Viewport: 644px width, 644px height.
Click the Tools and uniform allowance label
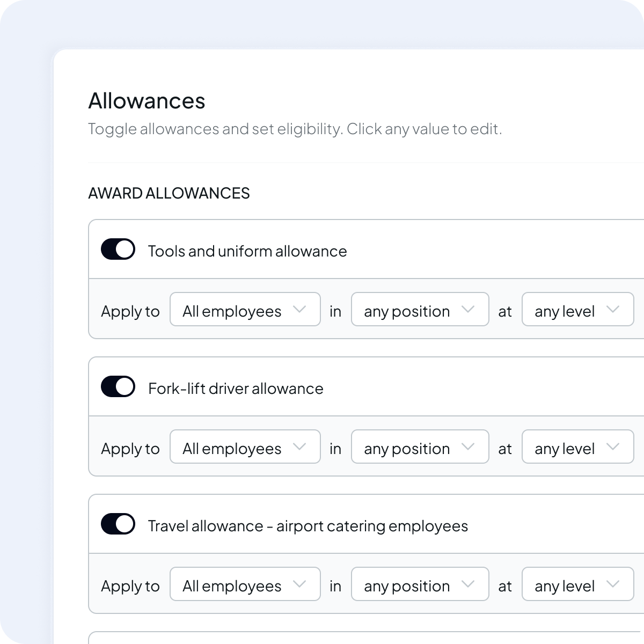[247, 251]
